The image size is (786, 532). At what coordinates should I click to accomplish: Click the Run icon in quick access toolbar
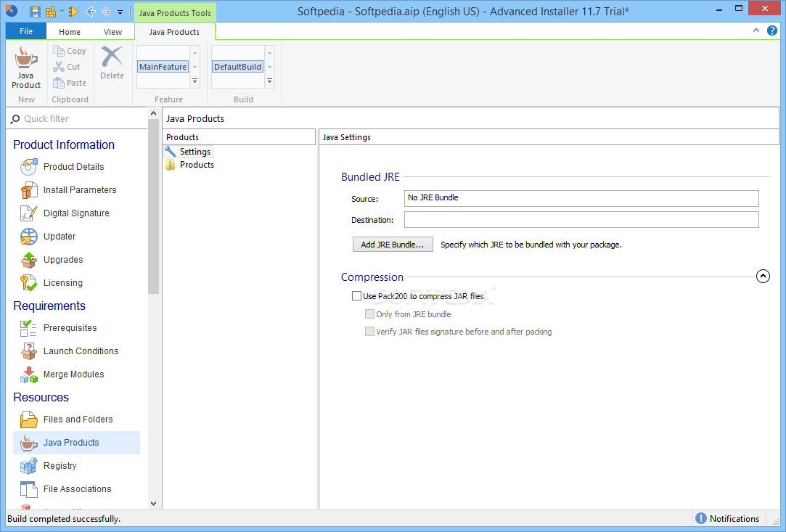[74, 12]
